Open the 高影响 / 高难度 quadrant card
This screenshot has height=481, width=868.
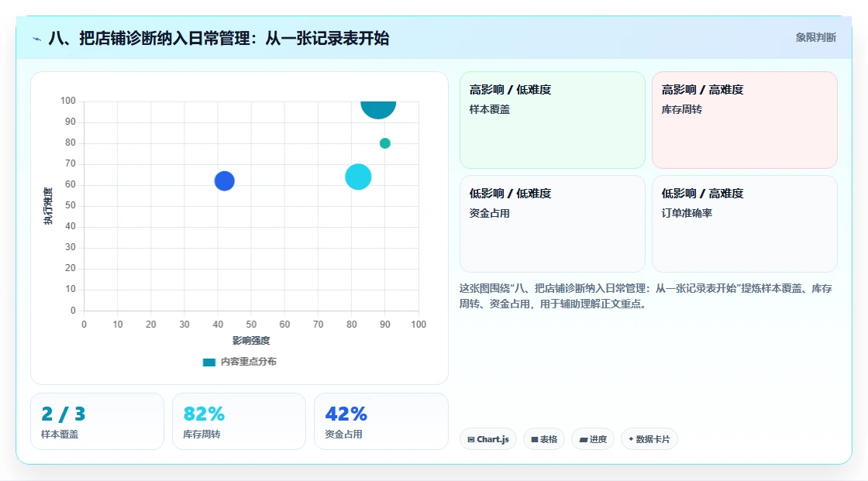[745, 120]
